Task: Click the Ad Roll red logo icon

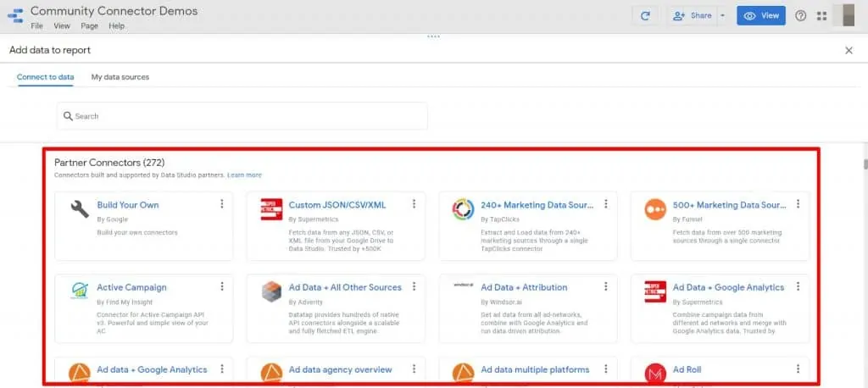Action: [x=655, y=373]
